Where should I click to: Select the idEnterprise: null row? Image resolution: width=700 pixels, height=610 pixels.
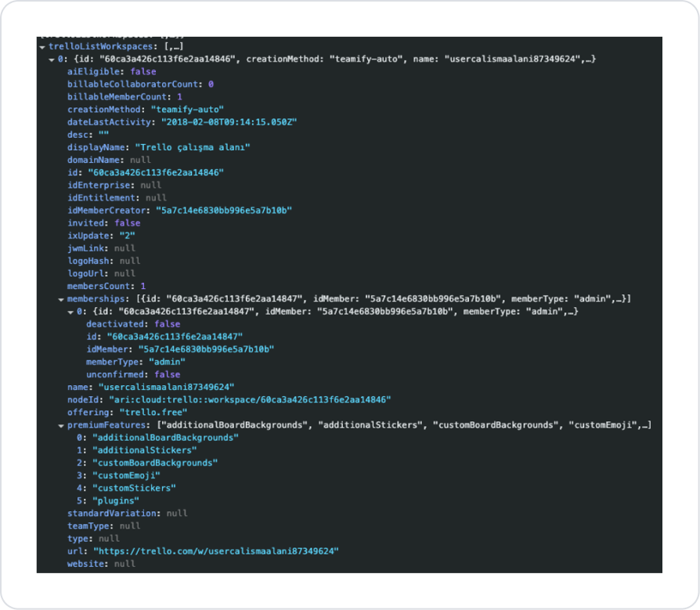point(114,185)
